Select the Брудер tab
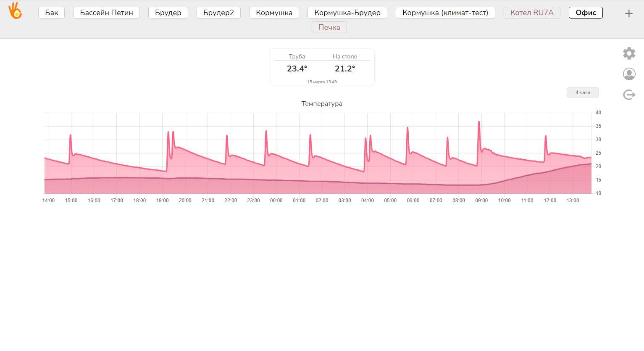This screenshot has width=644, height=351. pyautogui.click(x=168, y=13)
